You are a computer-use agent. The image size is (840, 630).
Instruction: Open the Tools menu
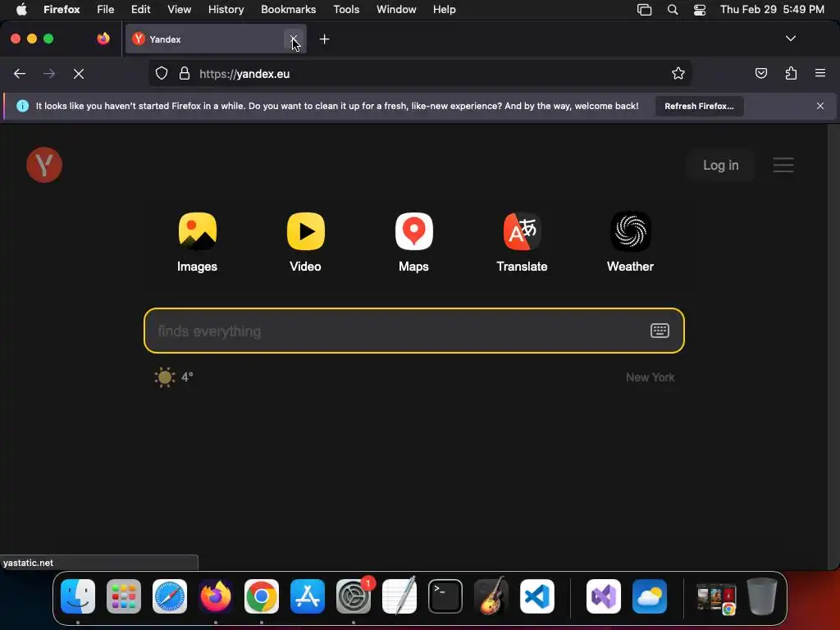(346, 9)
